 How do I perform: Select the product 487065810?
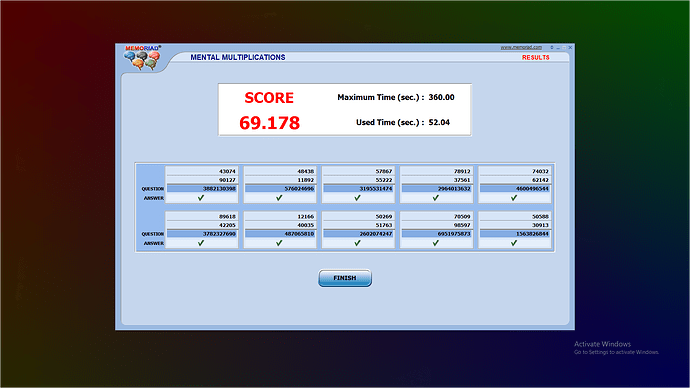pyautogui.click(x=299, y=234)
